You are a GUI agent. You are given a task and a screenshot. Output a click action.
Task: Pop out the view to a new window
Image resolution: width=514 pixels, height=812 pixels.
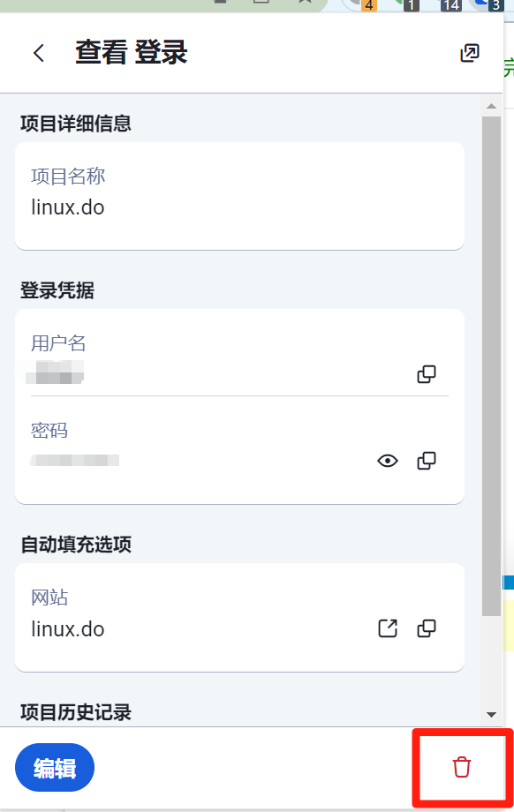click(470, 53)
